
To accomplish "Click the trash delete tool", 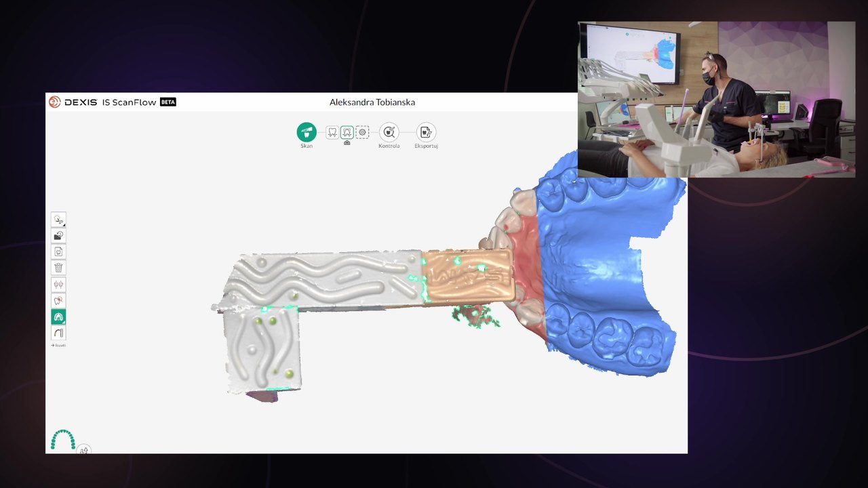I will pos(58,268).
